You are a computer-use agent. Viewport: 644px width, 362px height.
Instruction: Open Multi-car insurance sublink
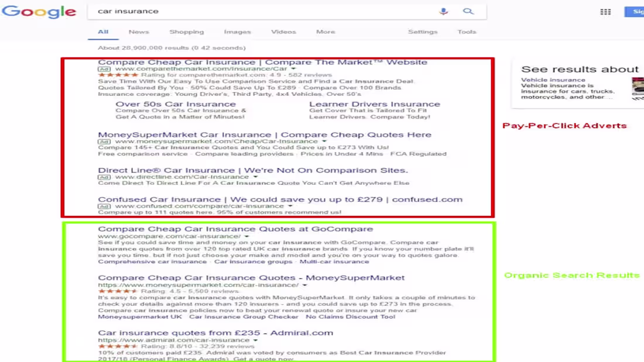(334, 262)
